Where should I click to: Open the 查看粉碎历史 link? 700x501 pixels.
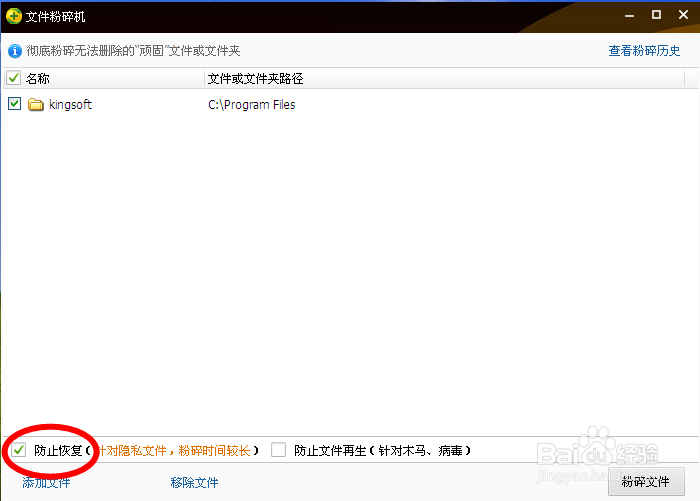coord(644,51)
